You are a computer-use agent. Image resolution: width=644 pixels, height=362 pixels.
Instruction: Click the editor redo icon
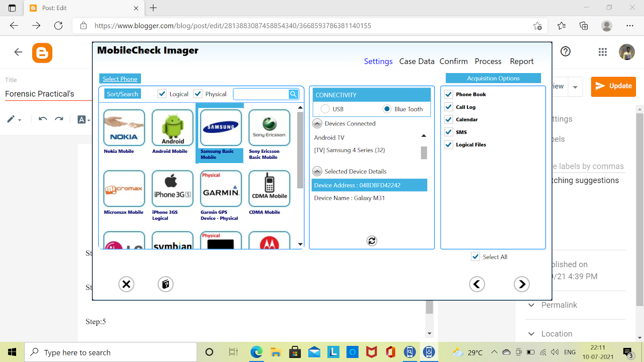coord(59,119)
